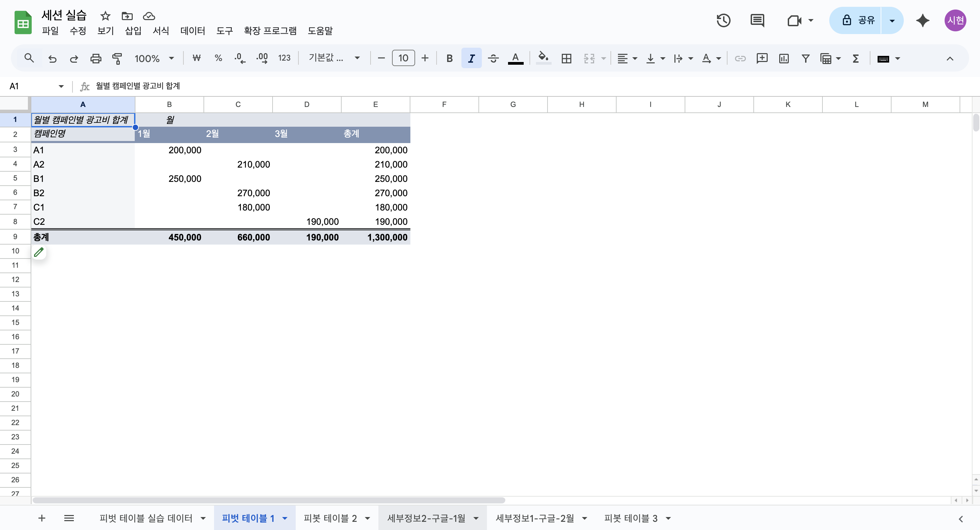Click the paint format roller icon
This screenshot has width=980, height=530.
point(117,58)
